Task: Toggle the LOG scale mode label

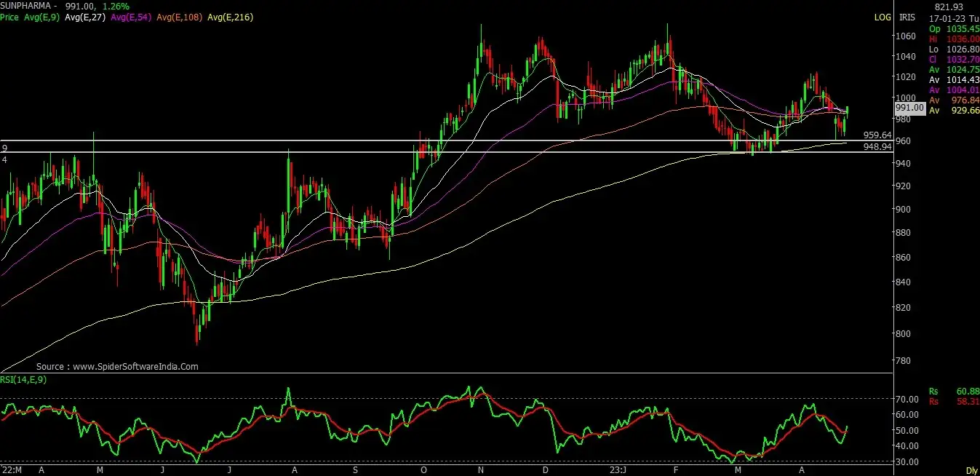Action: (882, 17)
